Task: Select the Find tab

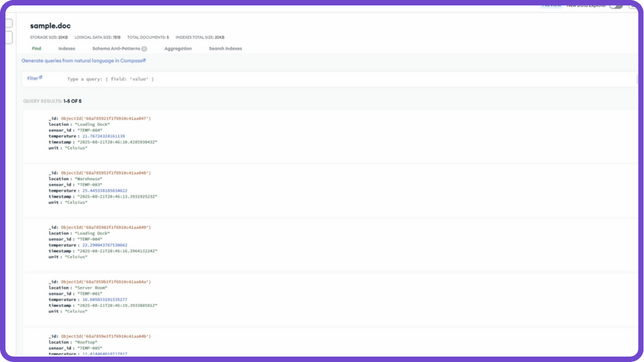Action: 36,48
